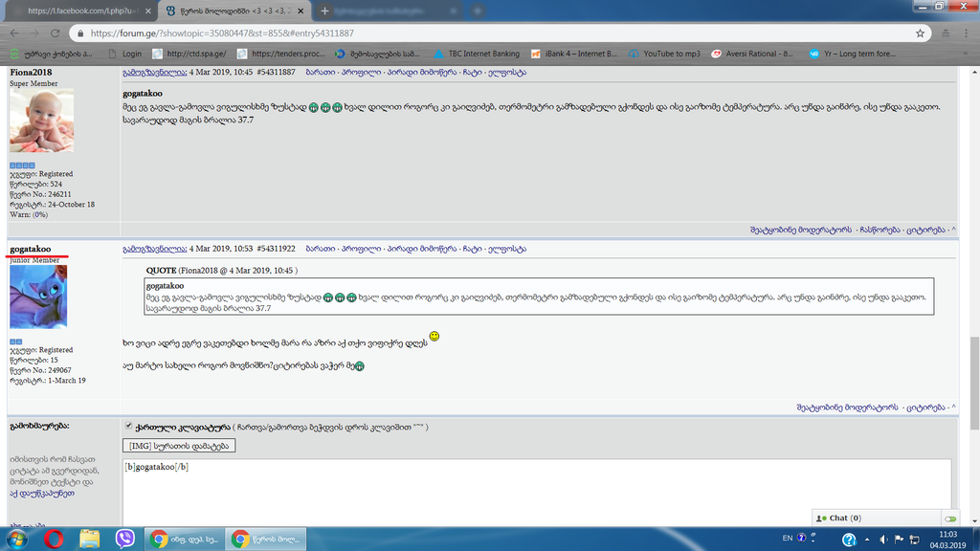Quote gogatakoo's post
The image size is (980, 551).
[925, 408]
